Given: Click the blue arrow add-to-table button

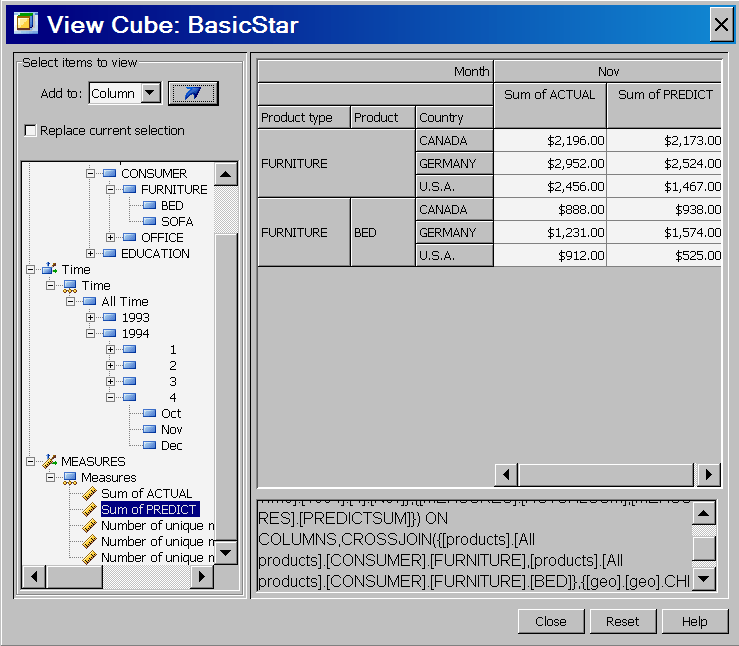Looking at the screenshot, I should coord(193,93).
